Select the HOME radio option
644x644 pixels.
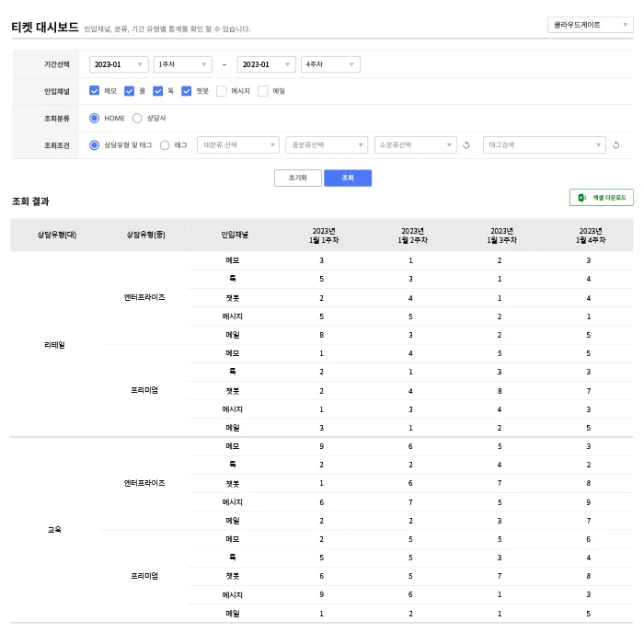click(x=95, y=118)
